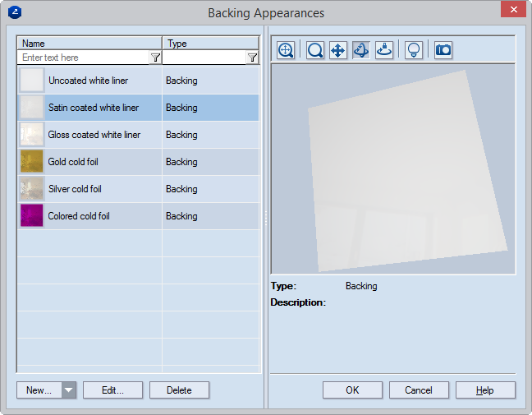This screenshot has width=532, height=415.
Task: Open Help for Backing Appearances
Action: tap(485, 390)
